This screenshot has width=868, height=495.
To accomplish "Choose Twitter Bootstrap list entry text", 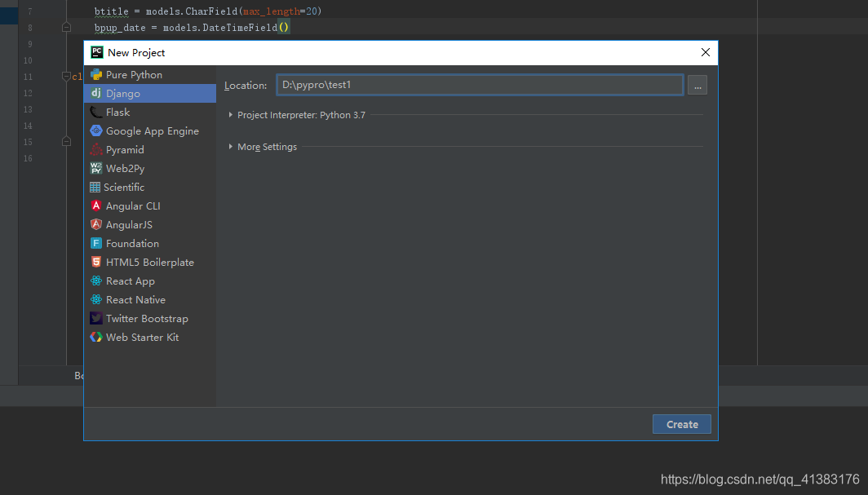I will [x=147, y=319].
